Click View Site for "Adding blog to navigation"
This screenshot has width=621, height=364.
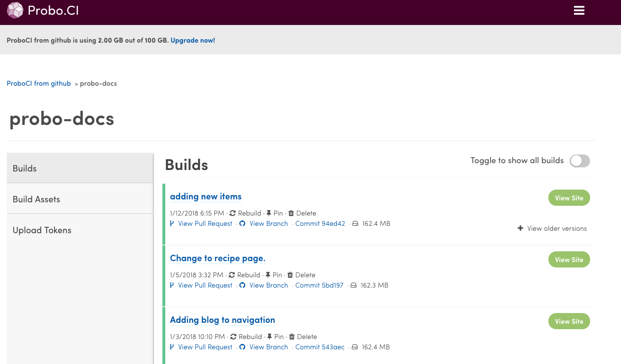pyautogui.click(x=569, y=321)
